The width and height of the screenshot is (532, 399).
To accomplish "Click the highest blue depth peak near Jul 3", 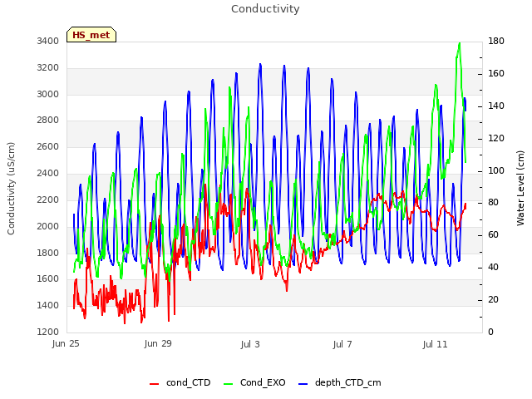I will tap(260, 64).
